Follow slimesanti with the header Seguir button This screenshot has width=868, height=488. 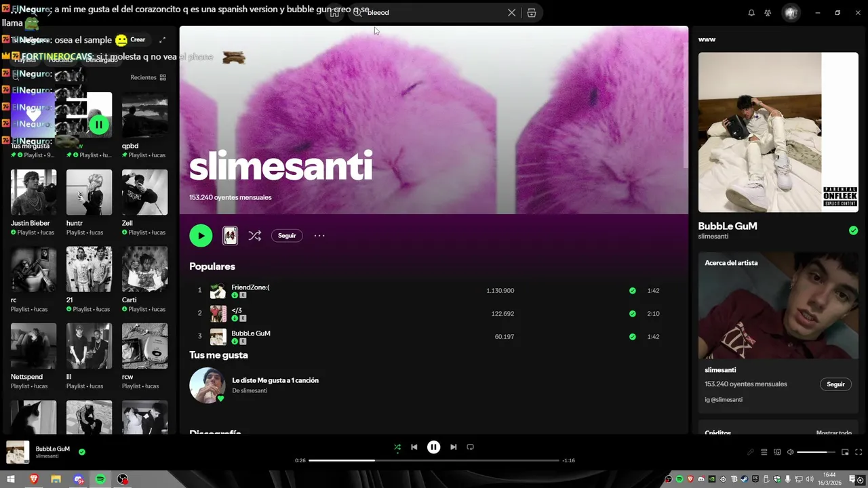pyautogui.click(x=287, y=236)
